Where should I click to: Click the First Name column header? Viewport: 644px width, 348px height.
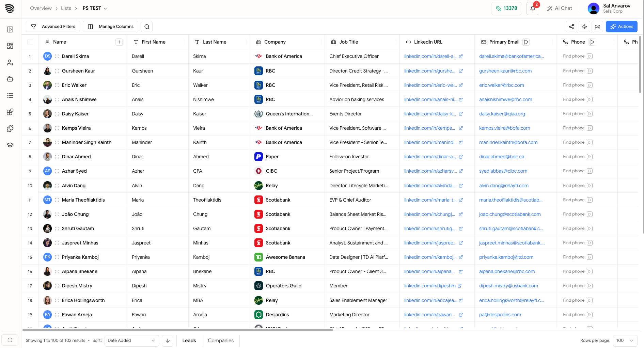click(x=153, y=42)
